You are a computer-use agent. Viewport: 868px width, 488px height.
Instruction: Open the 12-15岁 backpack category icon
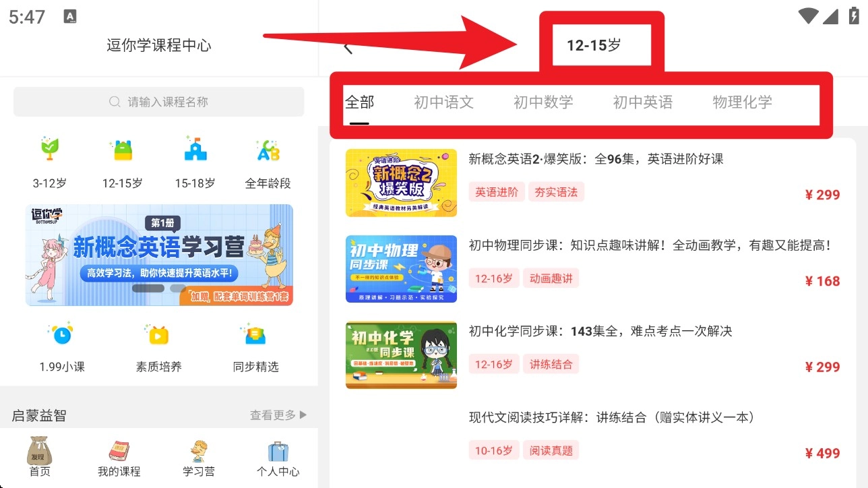click(123, 149)
